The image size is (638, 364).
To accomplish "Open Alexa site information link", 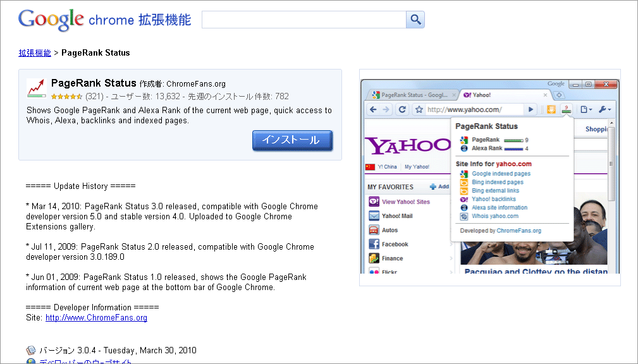I will [x=500, y=207].
